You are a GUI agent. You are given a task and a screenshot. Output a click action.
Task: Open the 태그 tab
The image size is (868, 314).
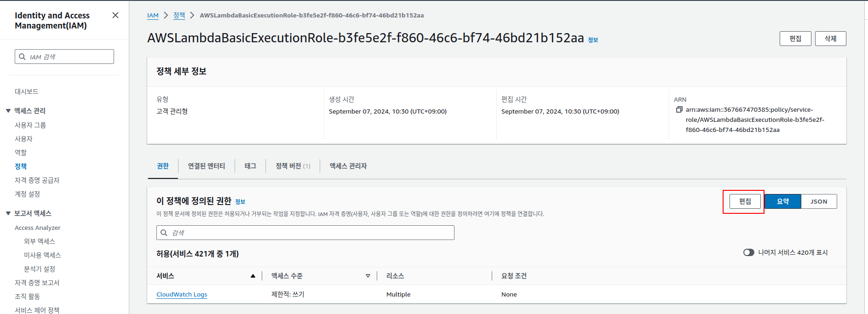click(x=250, y=166)
